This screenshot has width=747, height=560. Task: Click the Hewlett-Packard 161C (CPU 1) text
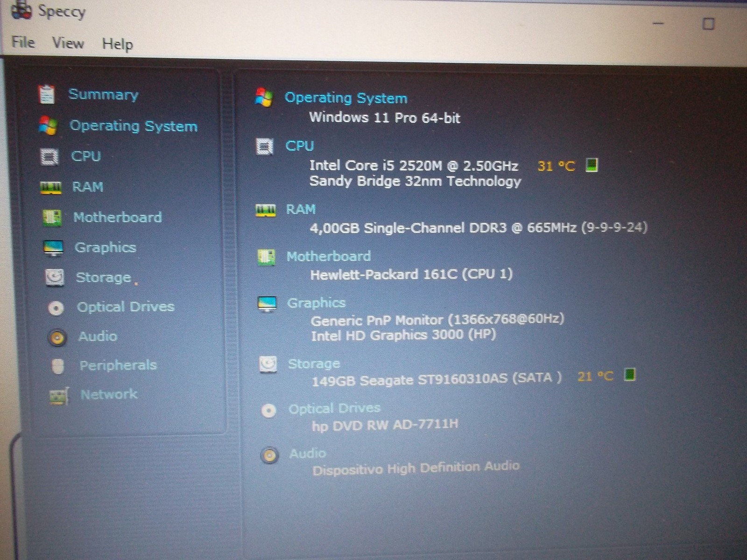click(411, 274)
